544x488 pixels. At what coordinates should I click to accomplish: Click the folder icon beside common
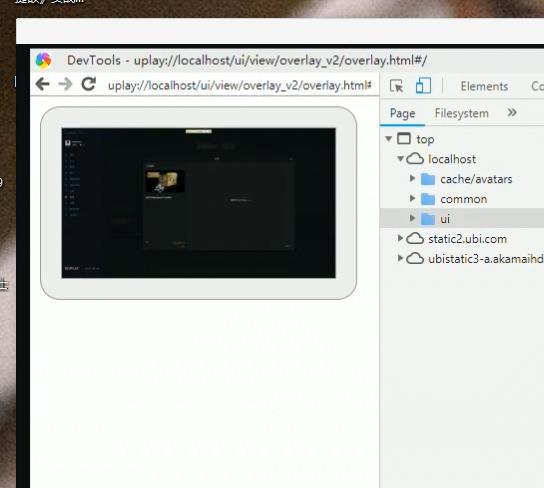tap(427, 199)
